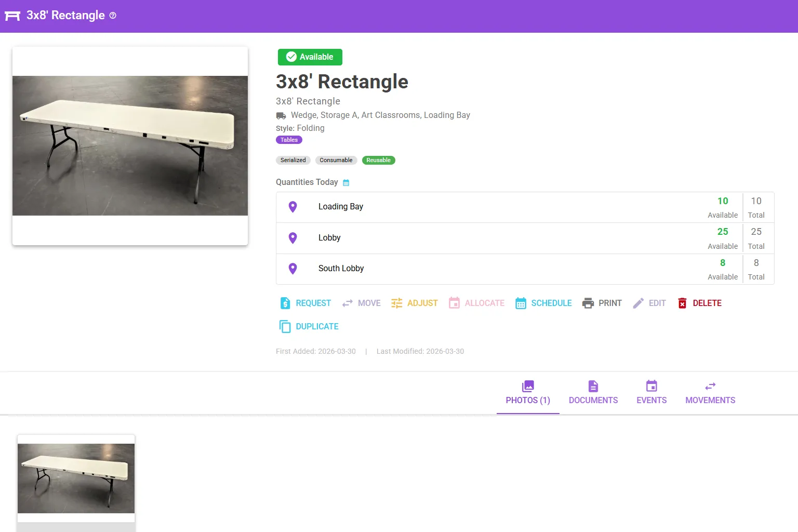The image size is (798, 532).
Task: Open the Schedule action
Action: (543, 303)
